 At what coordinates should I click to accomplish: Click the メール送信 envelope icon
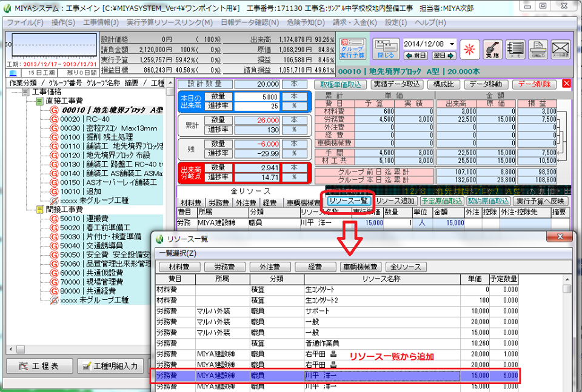[560, 49]
